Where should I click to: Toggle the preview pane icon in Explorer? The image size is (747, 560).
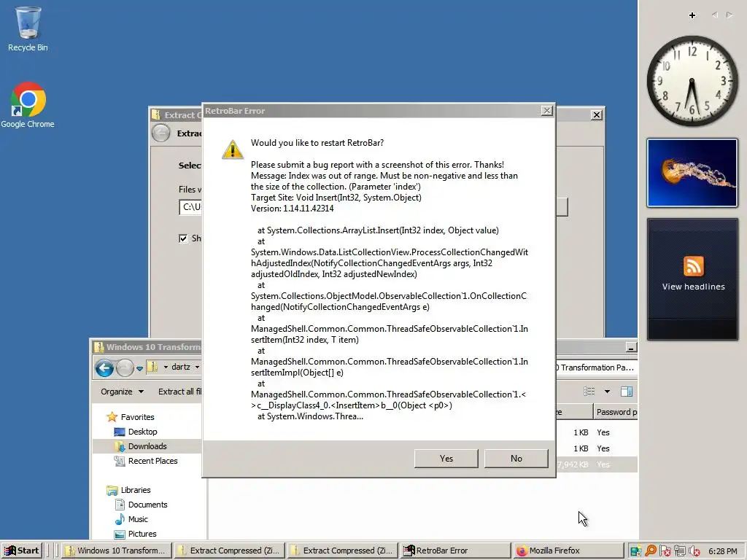(627, 392)
